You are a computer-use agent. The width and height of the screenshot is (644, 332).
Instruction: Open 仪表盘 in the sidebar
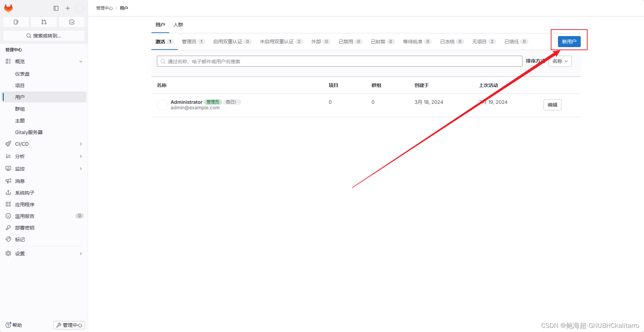(x=22, y=74)
